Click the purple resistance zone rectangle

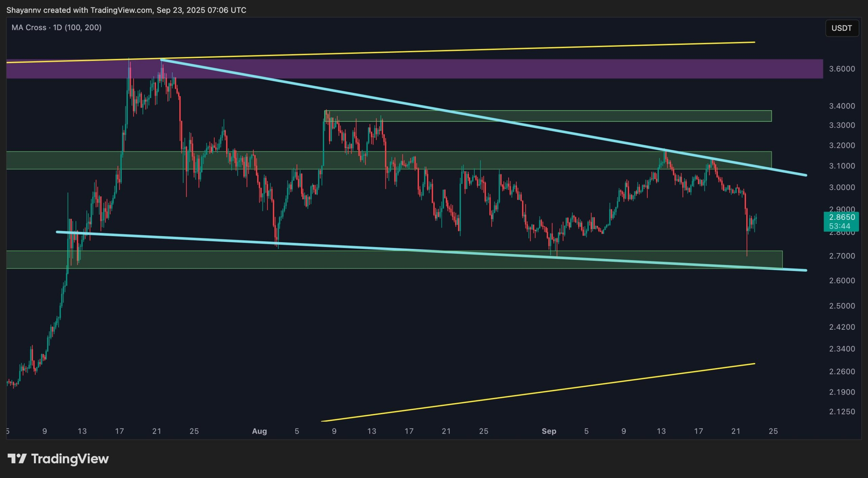click(414, 69)
